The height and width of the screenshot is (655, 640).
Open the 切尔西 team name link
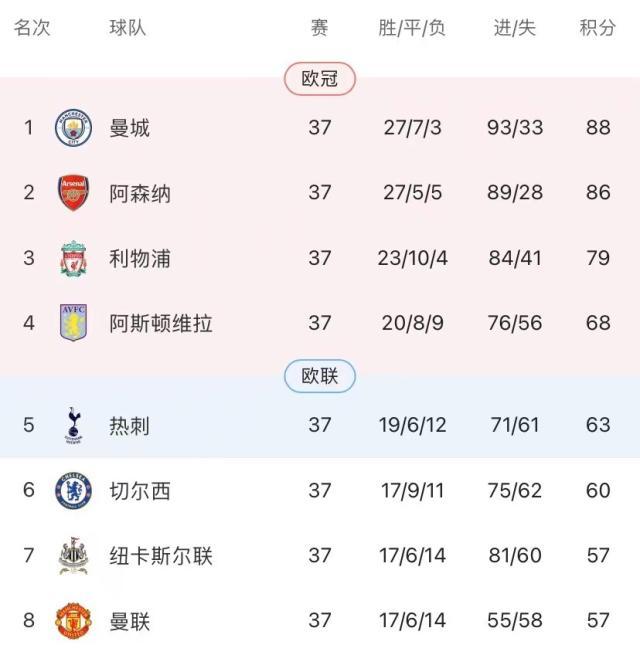[140, 490]
